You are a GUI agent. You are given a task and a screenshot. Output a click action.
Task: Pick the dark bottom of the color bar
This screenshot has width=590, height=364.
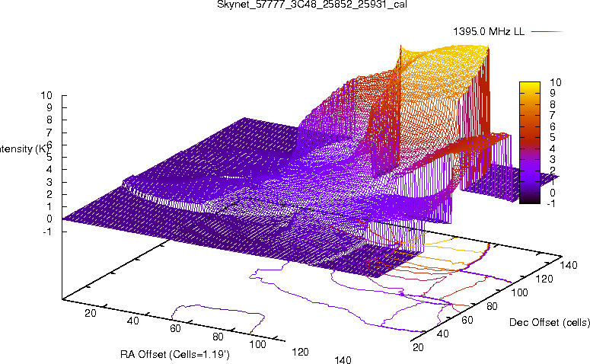coord(530,200)
